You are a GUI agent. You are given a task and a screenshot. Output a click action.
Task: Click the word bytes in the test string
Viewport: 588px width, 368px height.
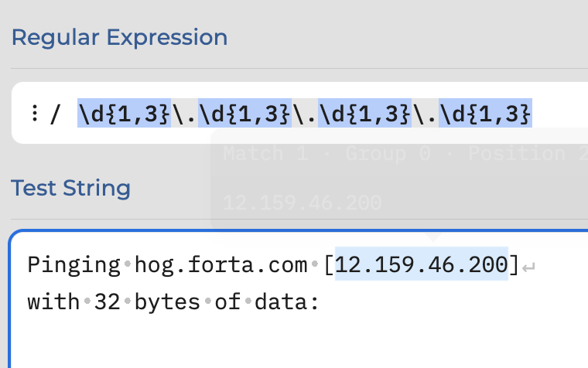pos(167,302)
